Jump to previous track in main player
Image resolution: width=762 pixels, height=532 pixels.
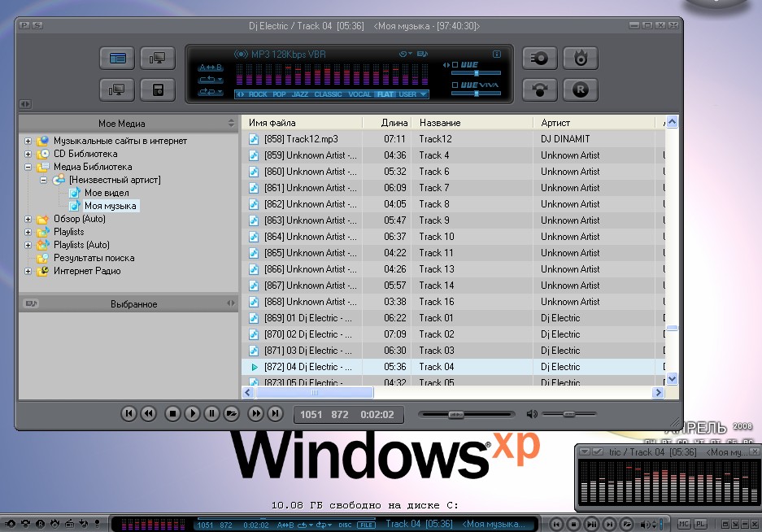click(x=128, y=414)
